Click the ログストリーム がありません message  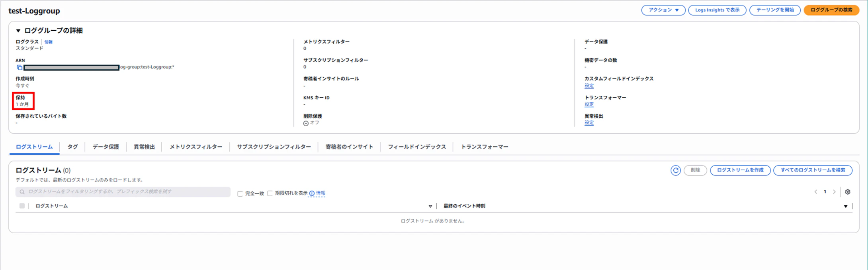433,221
